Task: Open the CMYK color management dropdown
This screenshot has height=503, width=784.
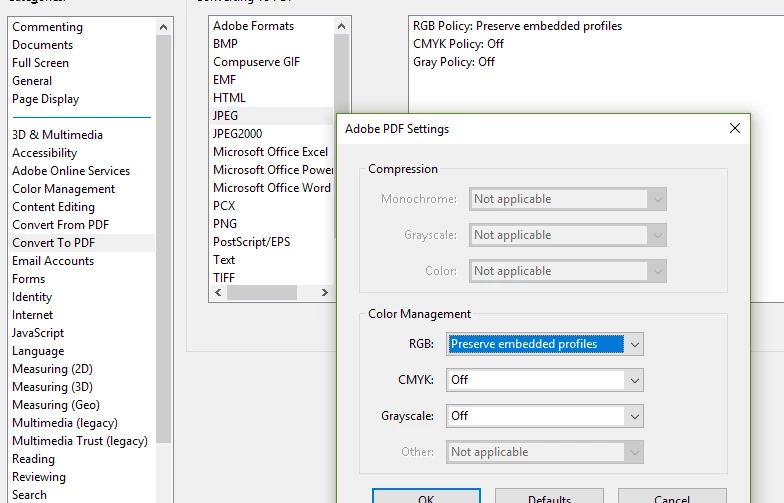Action: tap(544, 380)
